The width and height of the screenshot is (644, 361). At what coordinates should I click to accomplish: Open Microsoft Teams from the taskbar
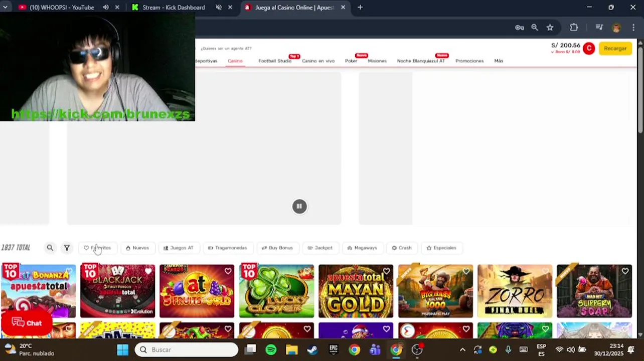tap(375, 349)
